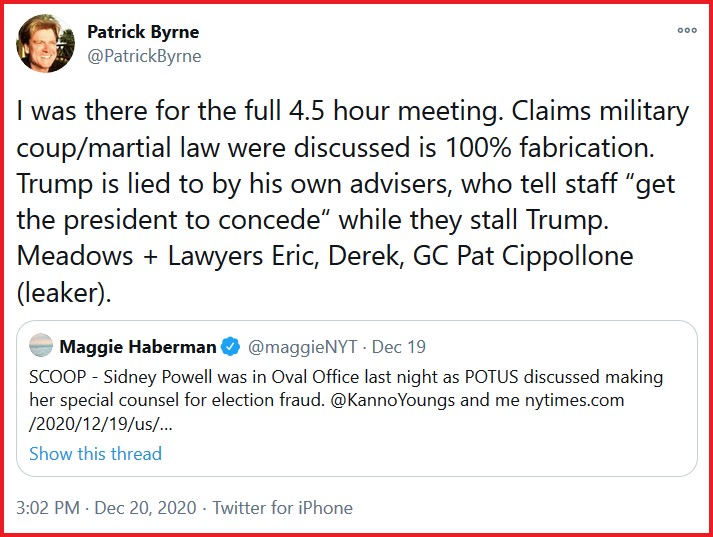Open the Maggie Haberman name in quote
Image resolution: width=713 pixels, height=537 pixels.
[138, 347]
